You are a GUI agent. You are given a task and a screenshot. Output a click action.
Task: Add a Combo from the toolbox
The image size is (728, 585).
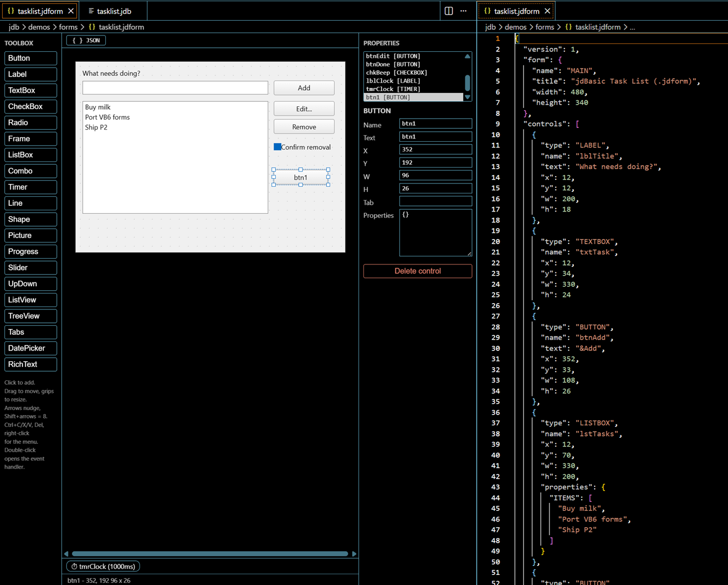[30, 171]
